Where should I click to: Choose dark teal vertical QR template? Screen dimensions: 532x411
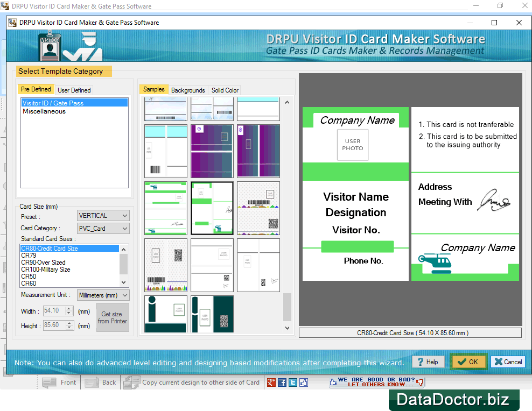(212, 314)
